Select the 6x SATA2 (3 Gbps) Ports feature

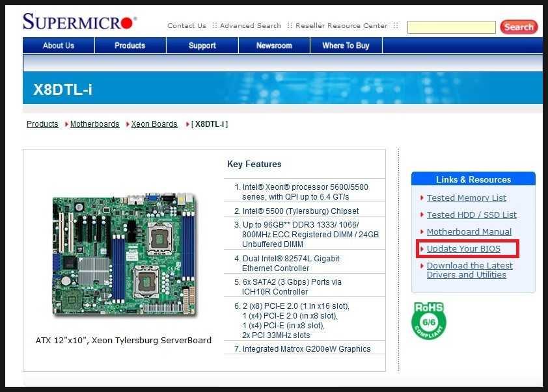(288, 287)
